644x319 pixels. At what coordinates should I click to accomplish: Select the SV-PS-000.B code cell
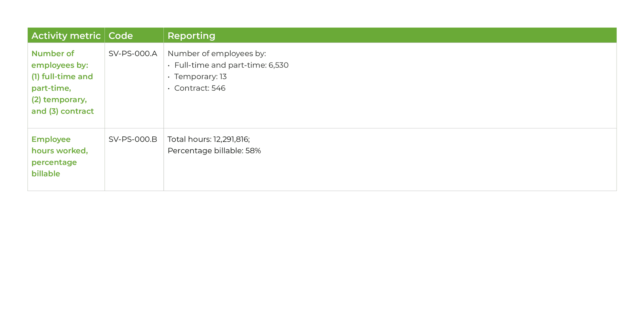133,139
